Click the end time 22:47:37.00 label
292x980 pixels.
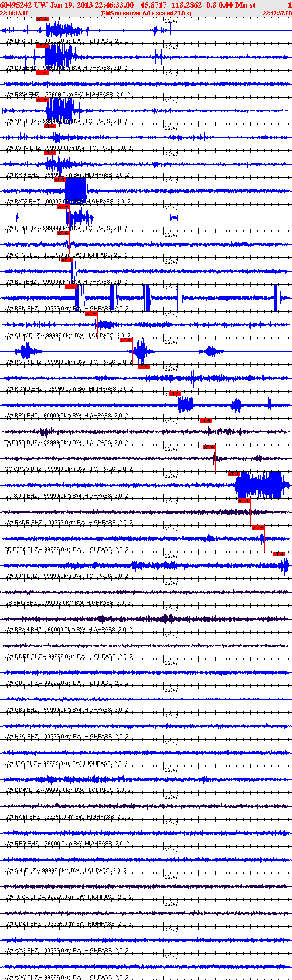tap(277, 13)
